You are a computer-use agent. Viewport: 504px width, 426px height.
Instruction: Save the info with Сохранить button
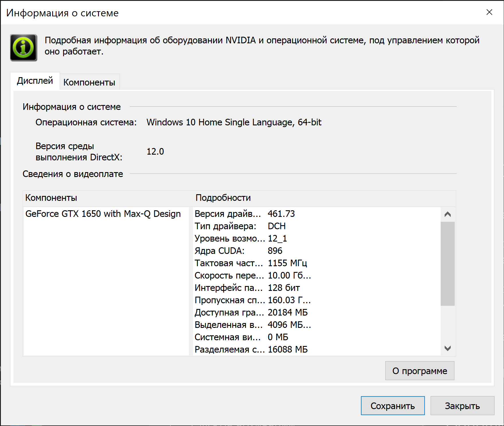[x=393, y=406]
